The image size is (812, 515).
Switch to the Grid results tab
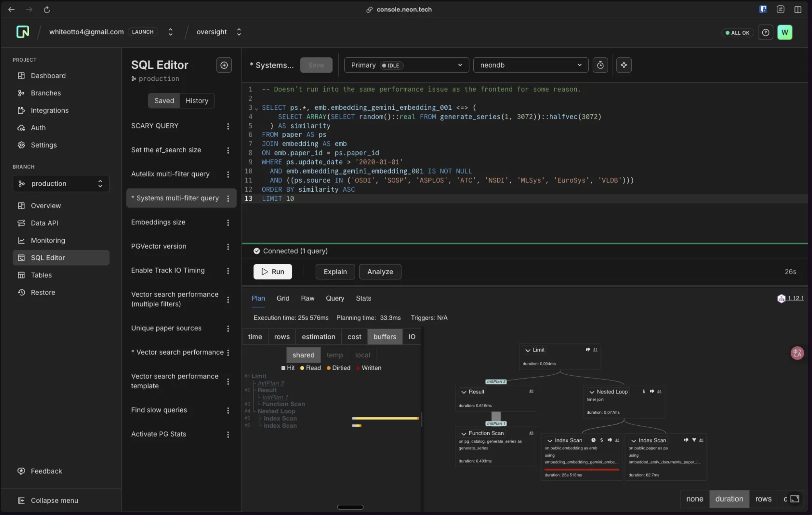283,298
